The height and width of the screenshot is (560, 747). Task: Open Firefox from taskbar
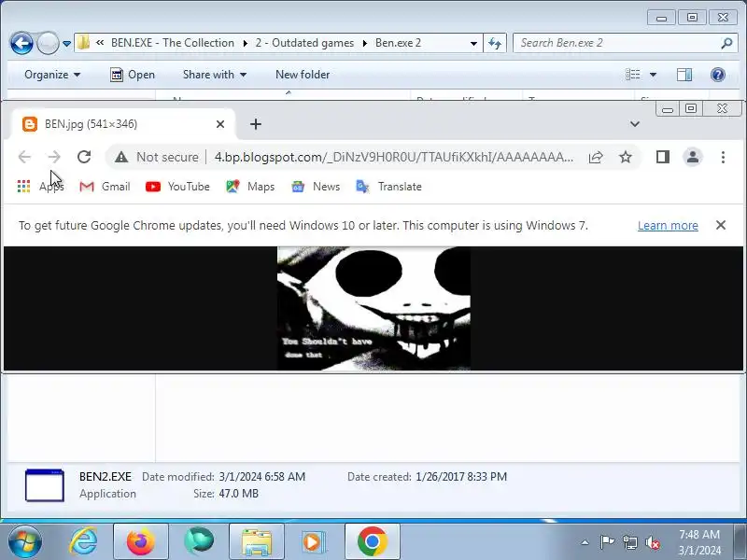coord(141,541)
